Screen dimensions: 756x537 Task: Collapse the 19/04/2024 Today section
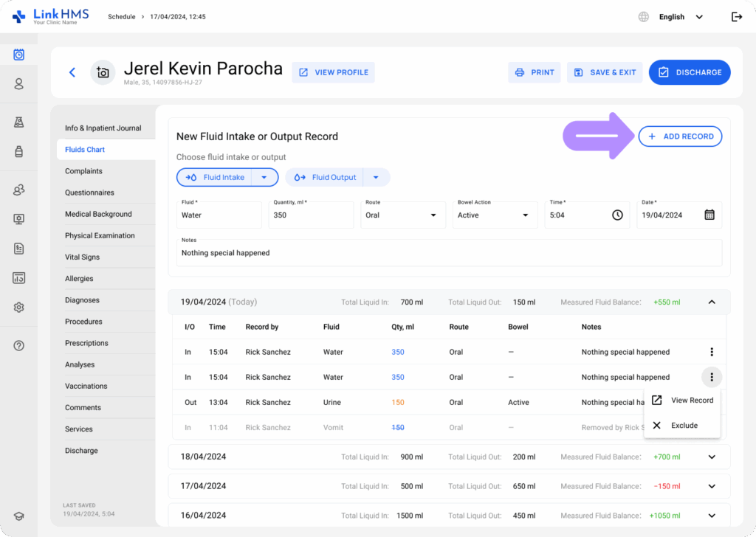pyautogui.click(x=711, y=302)
